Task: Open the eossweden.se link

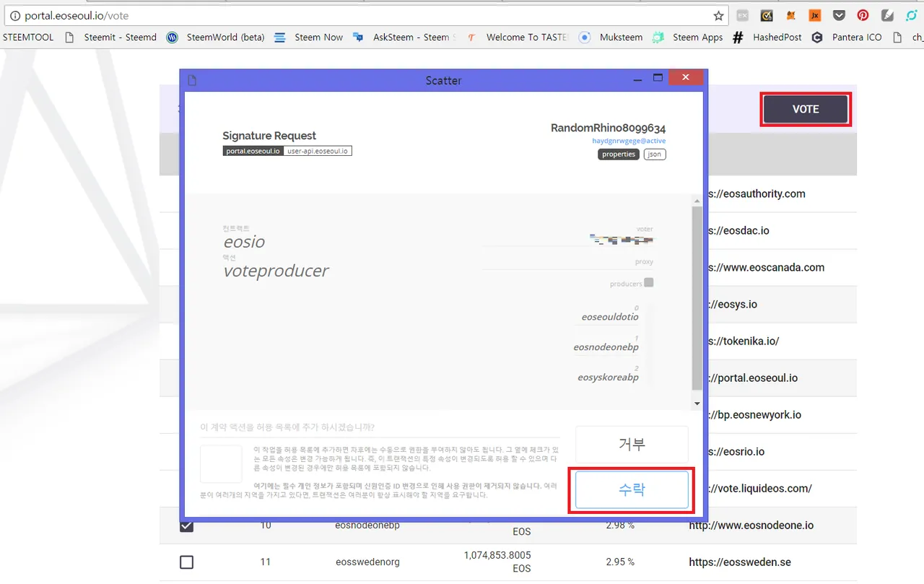Action: click(740, 562)
